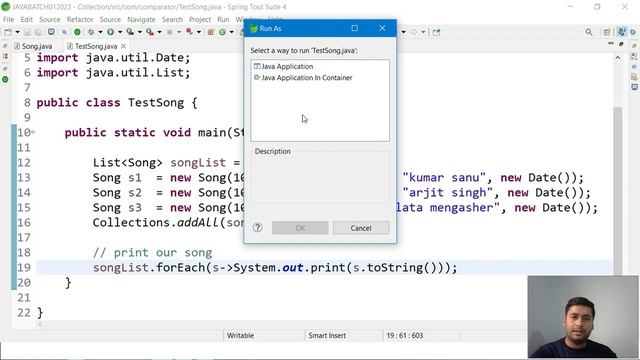Select Java Application In Container option

303,78
